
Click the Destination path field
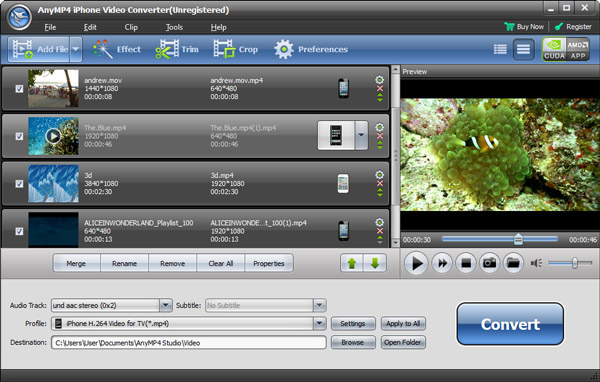[189, 343]
